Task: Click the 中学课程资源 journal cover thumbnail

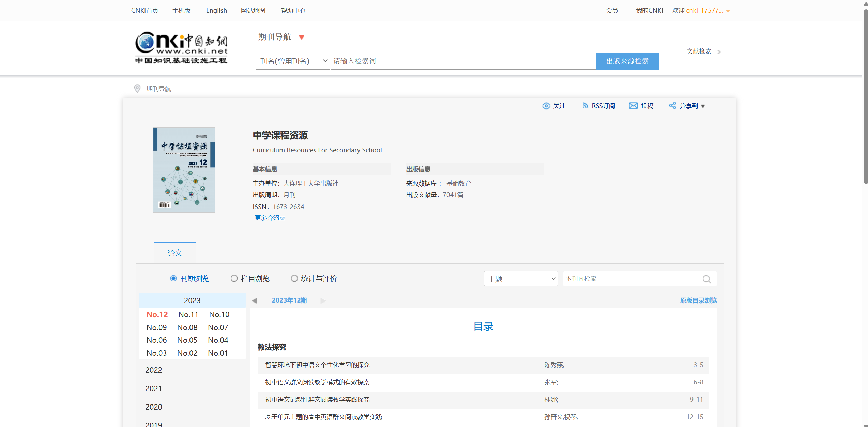Action: tap(184, 170)
